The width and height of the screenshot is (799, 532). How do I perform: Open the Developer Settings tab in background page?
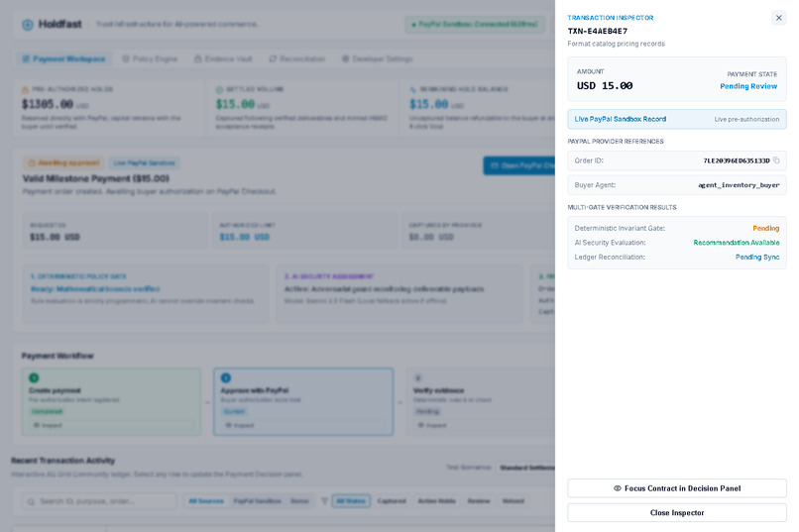[x=377, y=59]
